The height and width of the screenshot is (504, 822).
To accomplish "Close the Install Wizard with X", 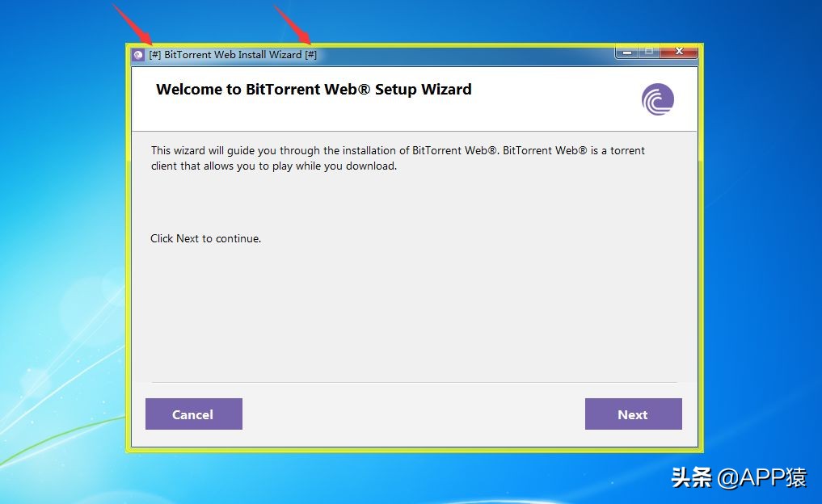I will coord(679,52).
